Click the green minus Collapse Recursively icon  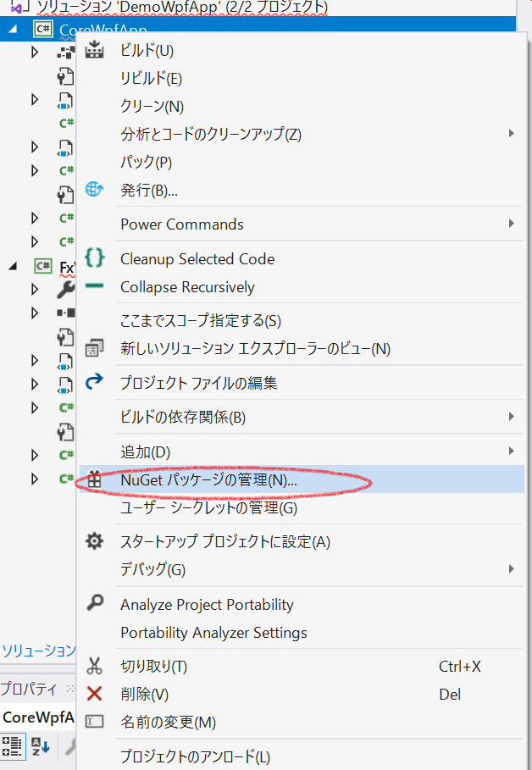coord(94,285)
